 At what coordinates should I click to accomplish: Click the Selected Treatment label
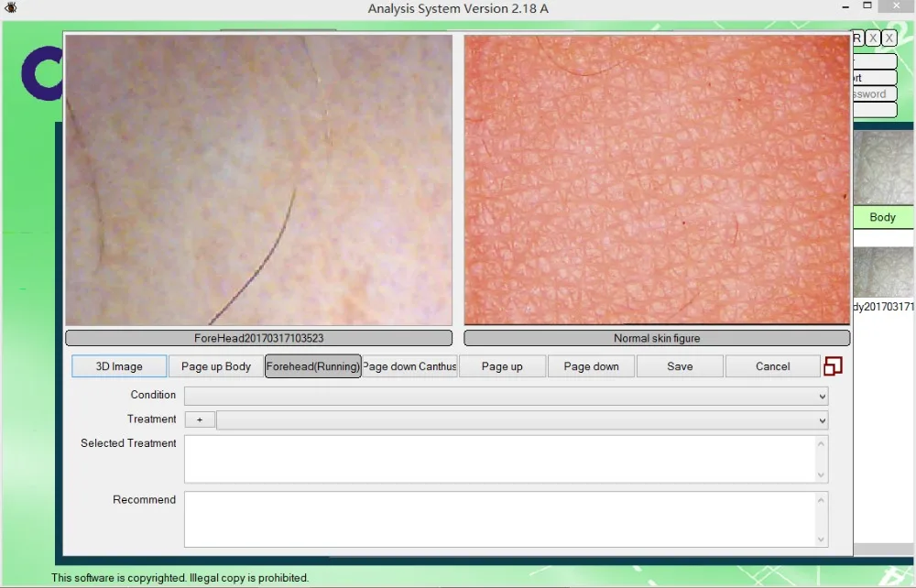pyautogui.click(x=128, y=443)
